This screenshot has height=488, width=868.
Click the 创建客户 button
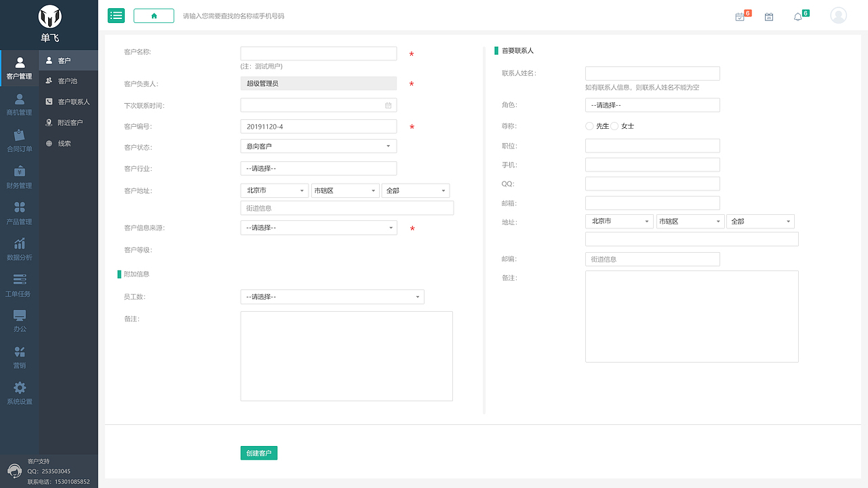(x=258, y=453)
